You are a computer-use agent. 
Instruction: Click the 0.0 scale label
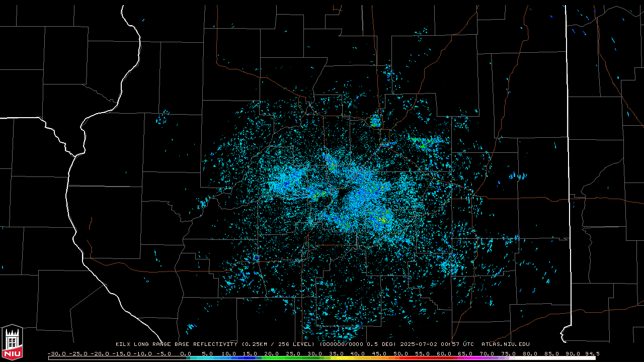tap(186, 354)
